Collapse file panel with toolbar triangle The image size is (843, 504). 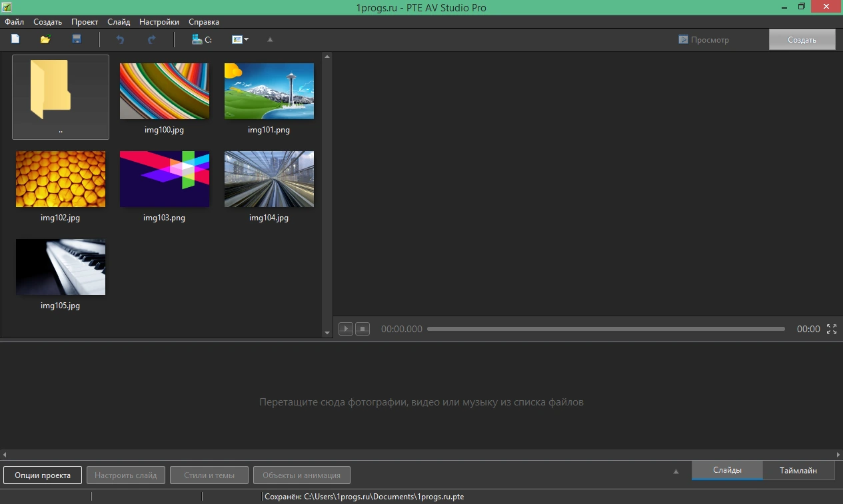(270, 39)
